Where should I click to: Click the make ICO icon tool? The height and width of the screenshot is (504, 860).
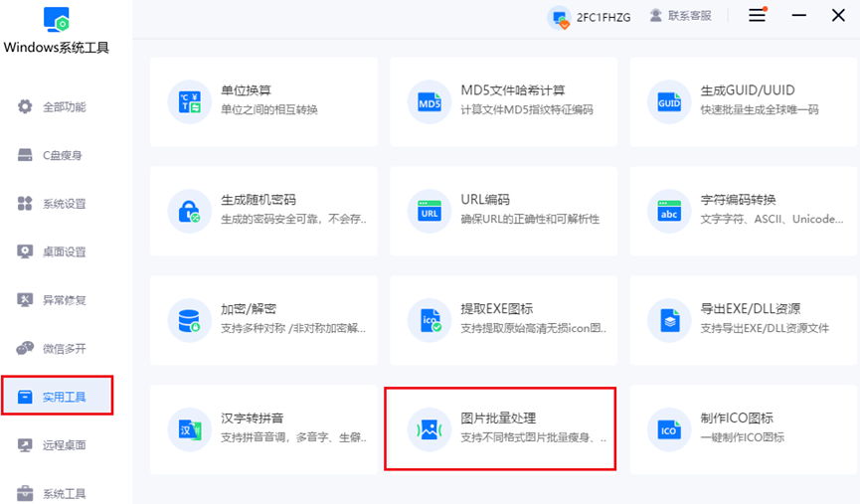tap(669, 429)
